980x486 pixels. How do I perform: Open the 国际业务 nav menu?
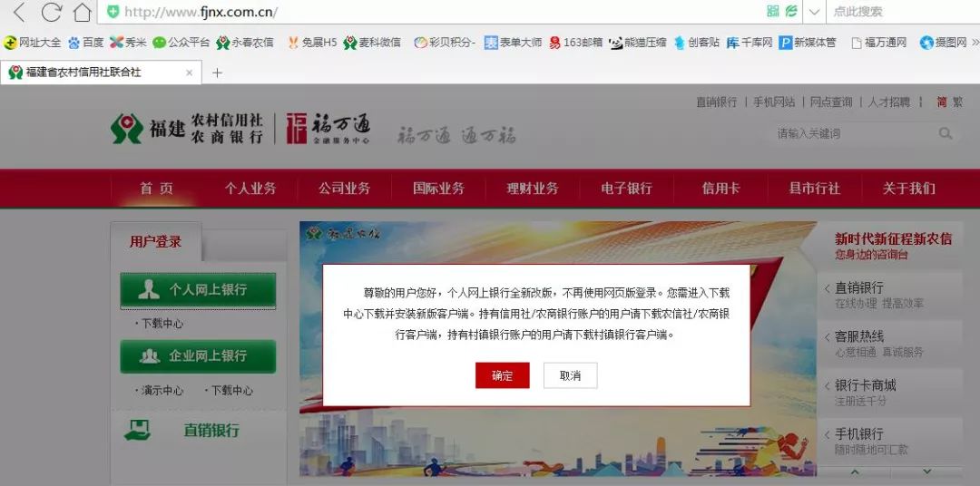tap(439, 188)
